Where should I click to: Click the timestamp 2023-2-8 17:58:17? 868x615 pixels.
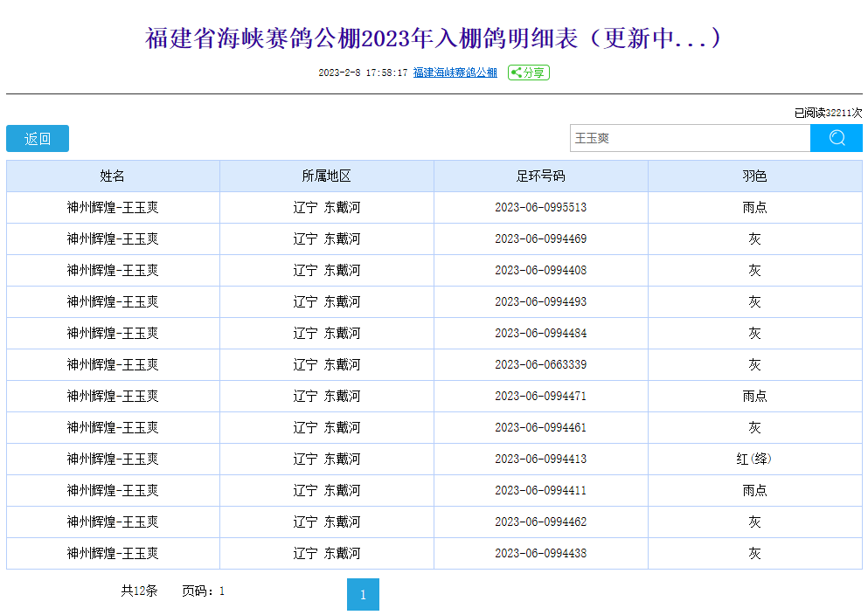(363, 73)
